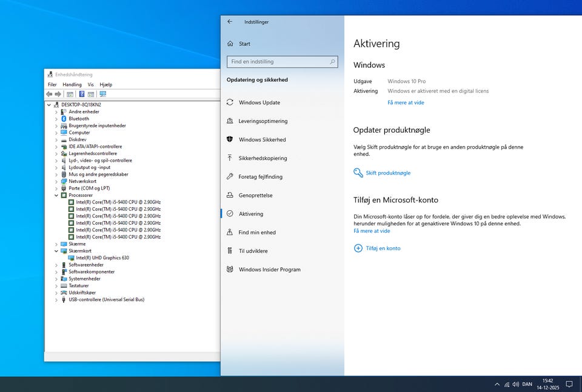Viewport: 582px width, 392px height.
Task: Open the Handling menu
Action: (x=72, y=85)
